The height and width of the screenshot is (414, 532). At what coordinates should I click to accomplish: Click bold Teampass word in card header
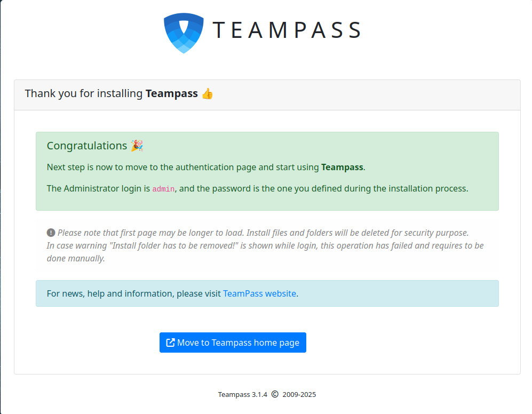tap(171, 94)
